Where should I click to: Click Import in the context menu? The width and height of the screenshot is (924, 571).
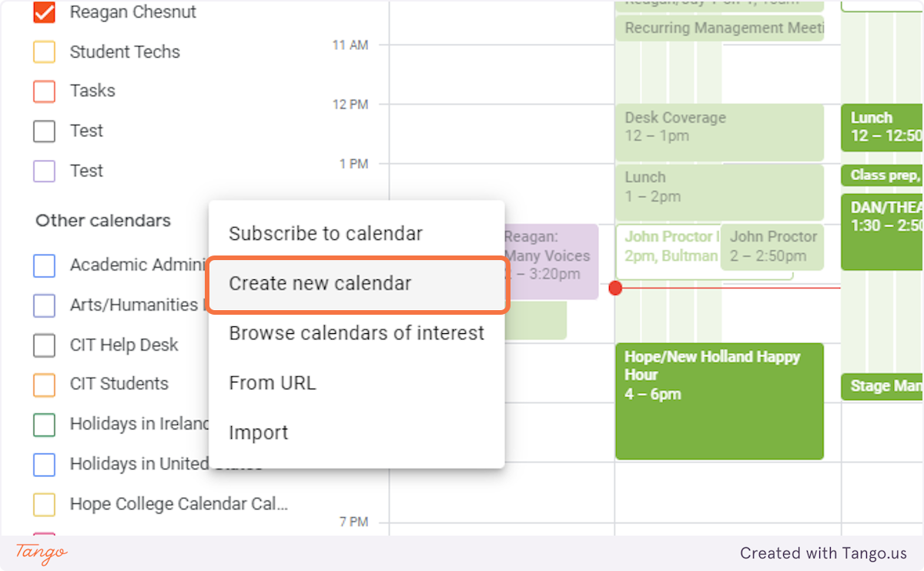259,432
